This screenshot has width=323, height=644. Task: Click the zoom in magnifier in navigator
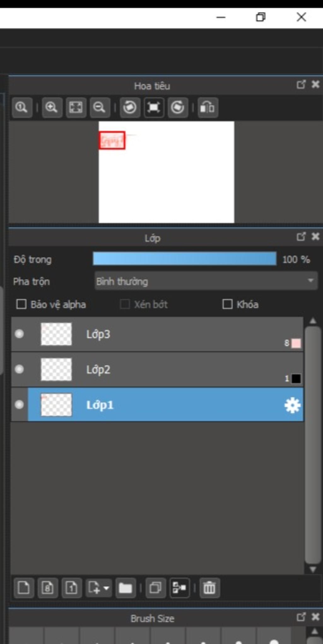(52, 108)
